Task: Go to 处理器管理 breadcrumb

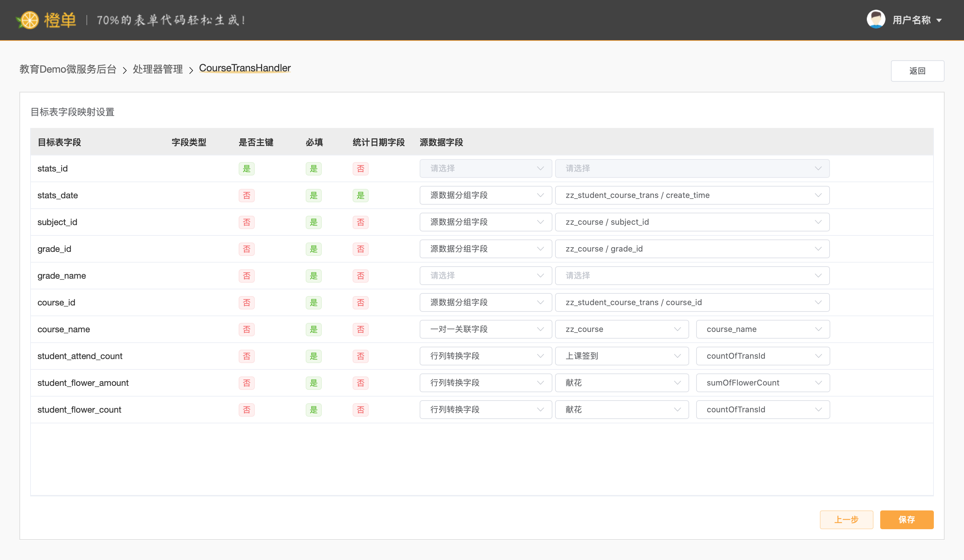Action: point(158,69)
